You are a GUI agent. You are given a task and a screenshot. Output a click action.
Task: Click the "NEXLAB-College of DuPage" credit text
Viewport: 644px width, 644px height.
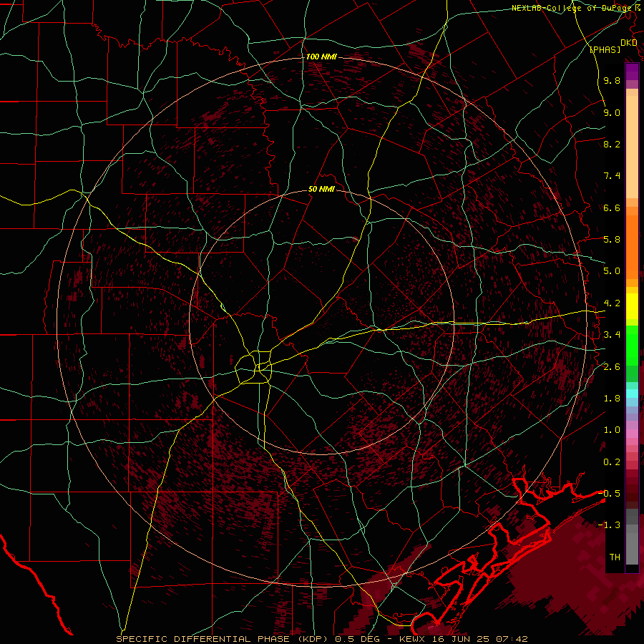570,8
